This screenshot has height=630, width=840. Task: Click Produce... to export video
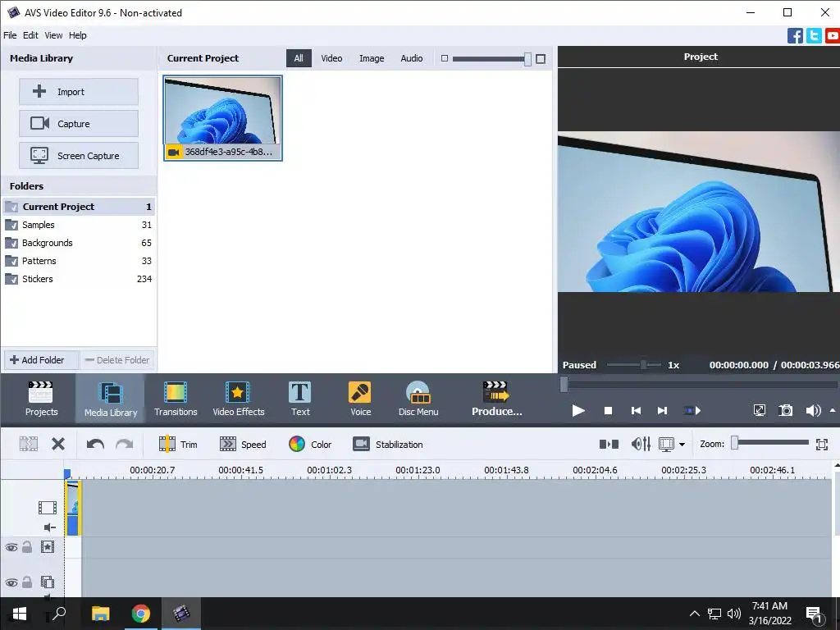point(496,399)
